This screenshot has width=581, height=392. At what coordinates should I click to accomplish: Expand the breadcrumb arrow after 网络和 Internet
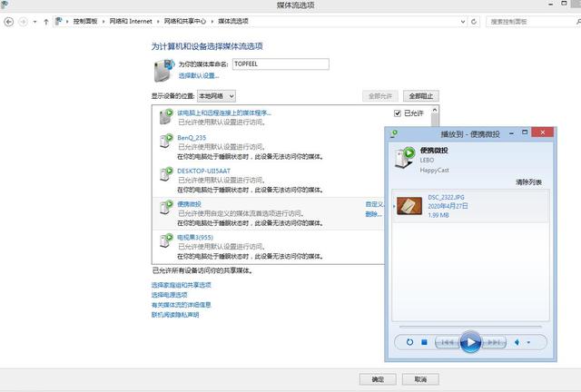coord(158,22)
